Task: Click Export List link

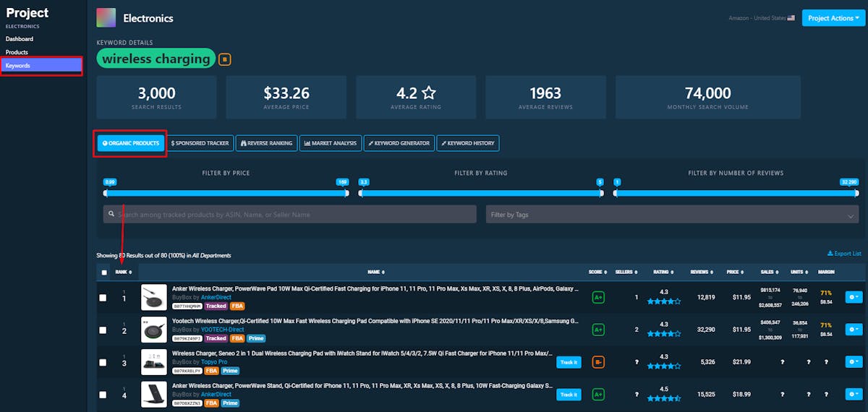Action: tap(844, 254)
